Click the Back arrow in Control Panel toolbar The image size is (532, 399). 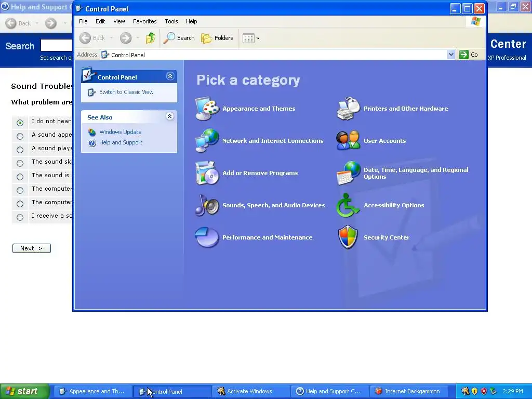click(x=85, y=38)
